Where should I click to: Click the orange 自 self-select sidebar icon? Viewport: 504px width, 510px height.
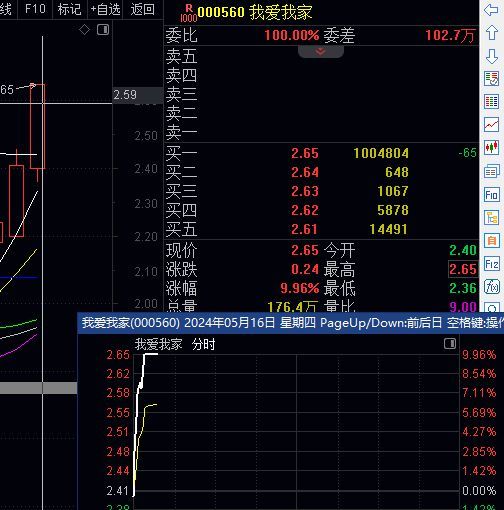[x=492, y=241]
